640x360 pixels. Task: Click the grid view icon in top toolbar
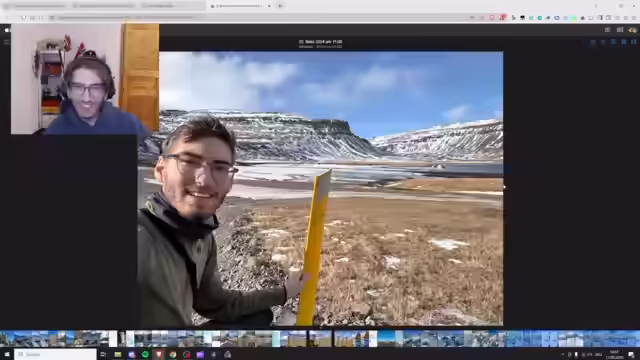click(x=620, y=30)
